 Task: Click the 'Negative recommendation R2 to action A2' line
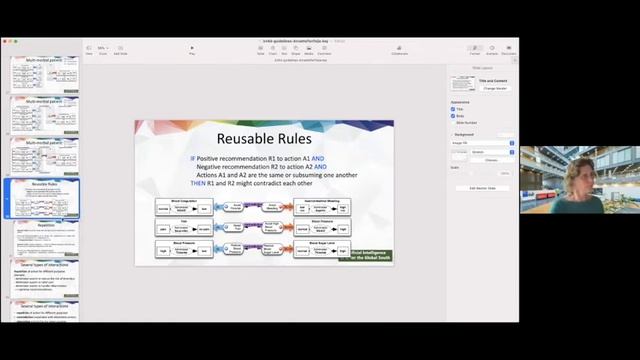click(x=261, y=167)
